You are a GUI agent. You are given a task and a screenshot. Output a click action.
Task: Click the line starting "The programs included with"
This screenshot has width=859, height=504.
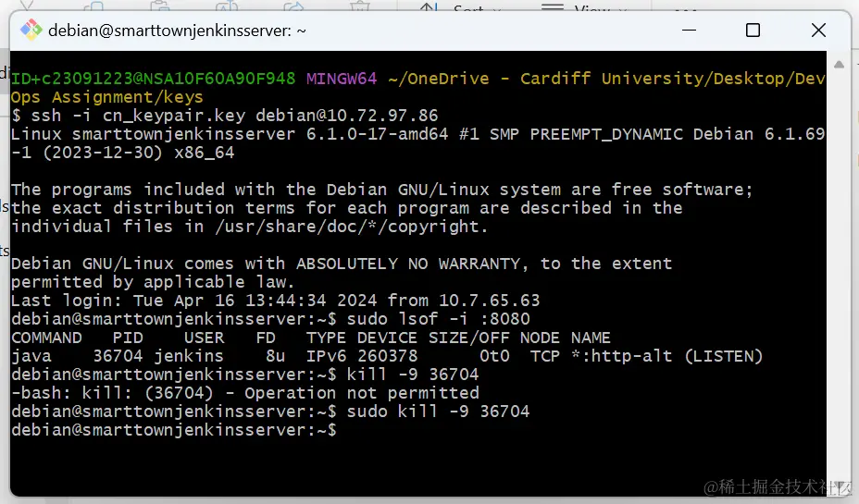[382, 190]
